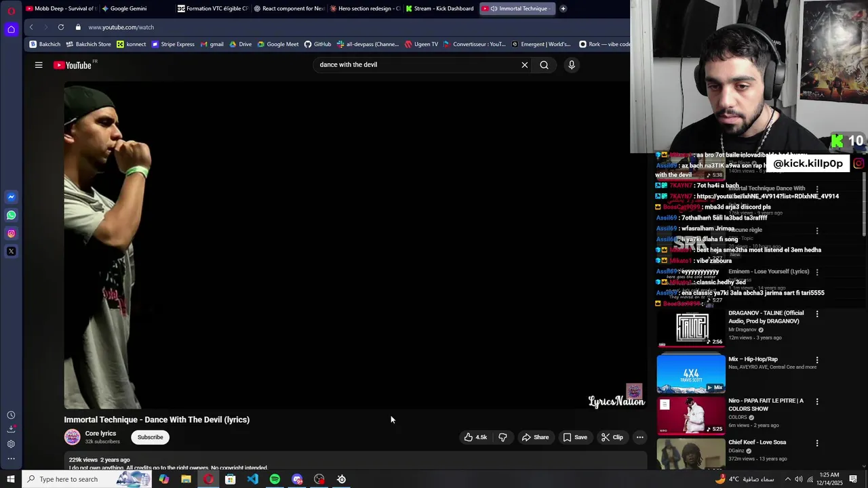Like the video (4.5k thumbs up)
868x488 pixels.
475,437
